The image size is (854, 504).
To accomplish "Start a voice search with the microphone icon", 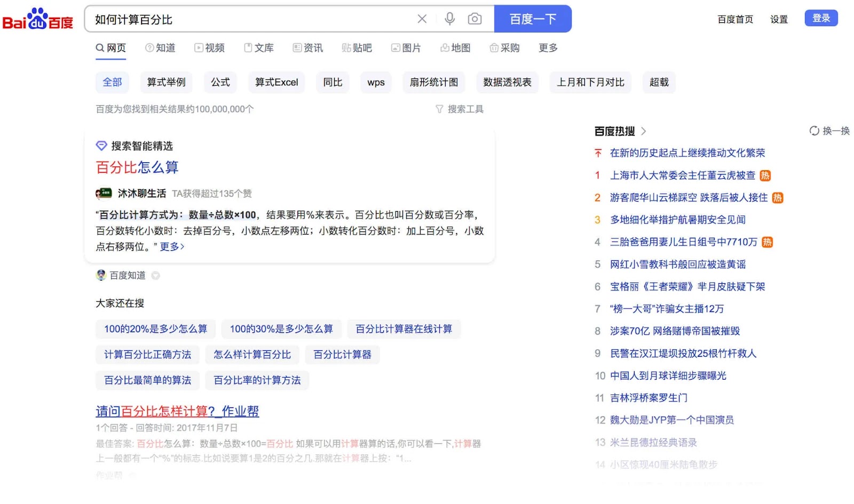I will point(450,18).
